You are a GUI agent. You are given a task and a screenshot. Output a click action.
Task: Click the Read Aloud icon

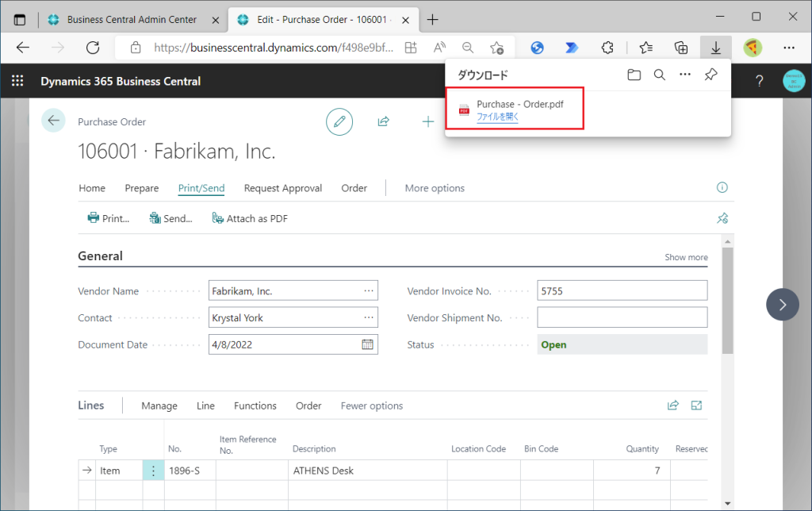[x=439, y=48]
